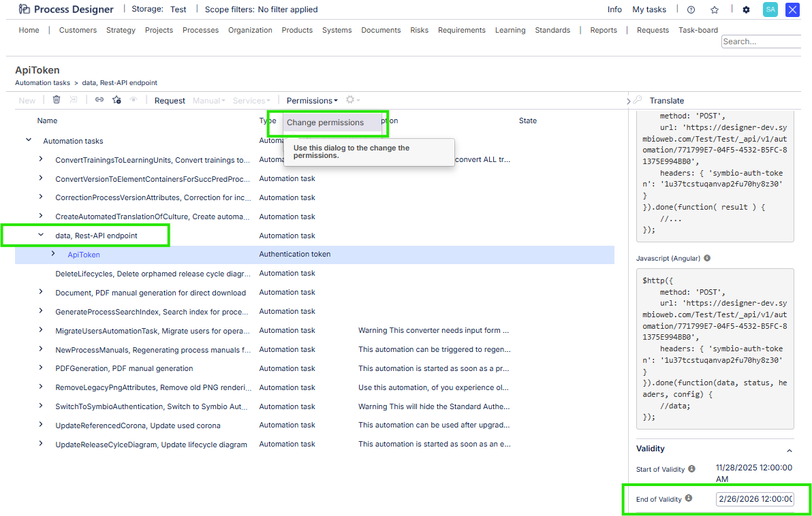Click the favorites star icon in header
The image size is (812, 516).
(x=715, y=10)
